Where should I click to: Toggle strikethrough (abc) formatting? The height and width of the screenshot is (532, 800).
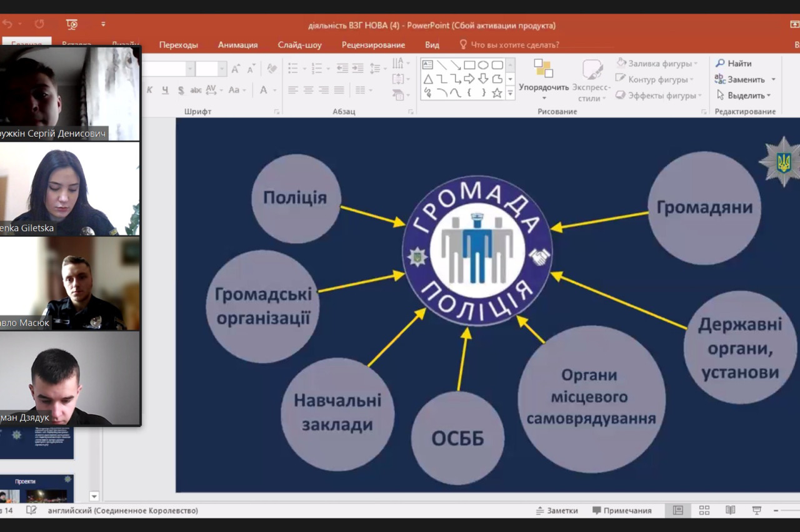point(196,90)
